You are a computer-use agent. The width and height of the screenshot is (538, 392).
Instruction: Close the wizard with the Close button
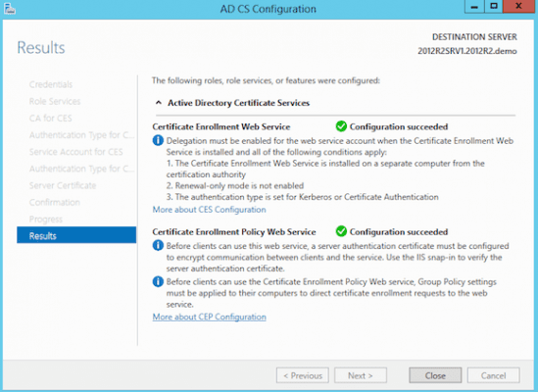[435, 375]
